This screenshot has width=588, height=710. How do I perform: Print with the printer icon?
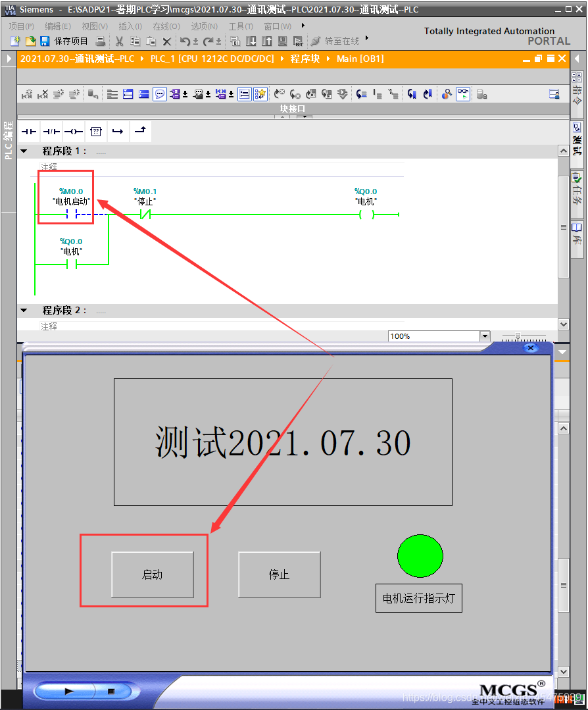(x=101, y=41)
